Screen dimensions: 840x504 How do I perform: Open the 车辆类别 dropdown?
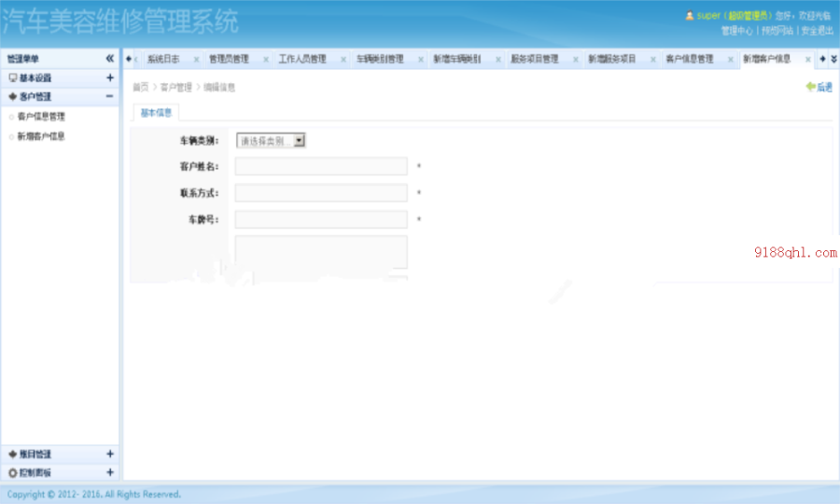point(271,141)
